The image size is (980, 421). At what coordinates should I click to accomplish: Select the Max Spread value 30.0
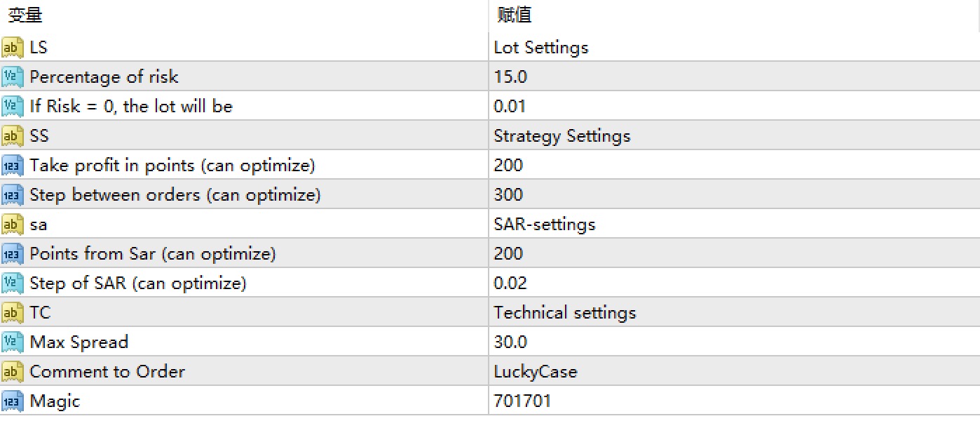(510, 342)
